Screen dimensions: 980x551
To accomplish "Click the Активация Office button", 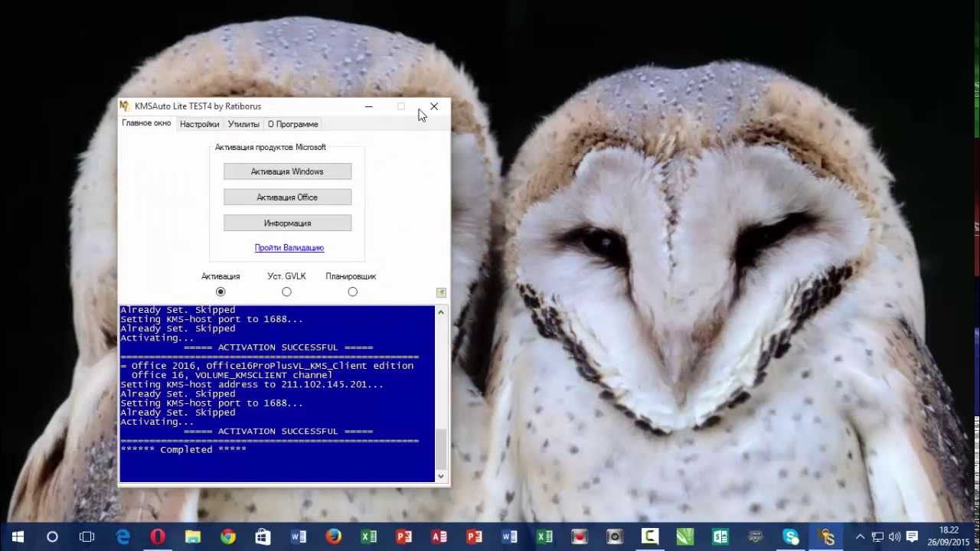I will point(287,197).
